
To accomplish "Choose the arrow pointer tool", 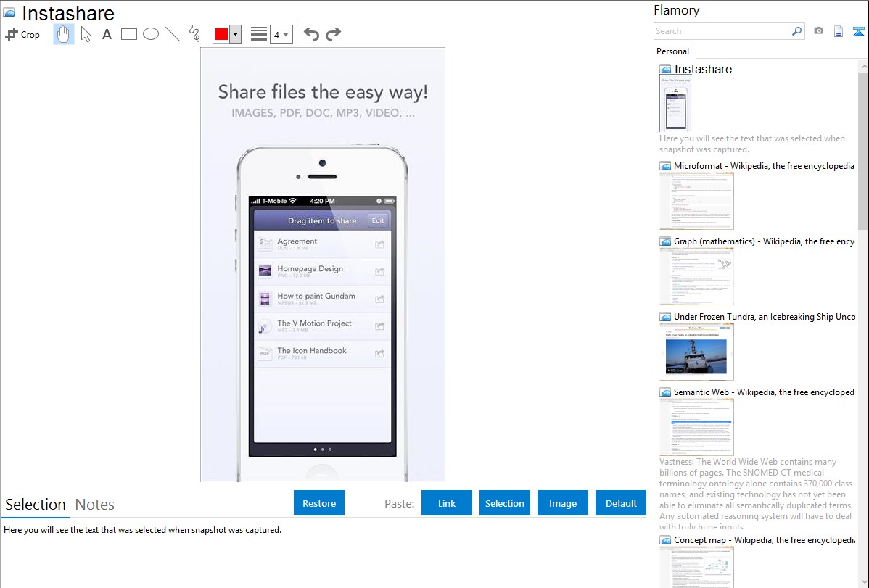I will [86, 34].
